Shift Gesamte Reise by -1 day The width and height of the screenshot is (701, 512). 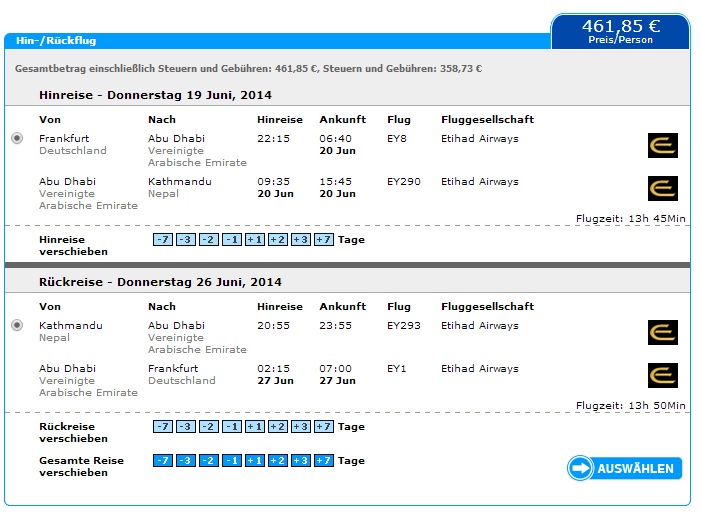(232, 461)
